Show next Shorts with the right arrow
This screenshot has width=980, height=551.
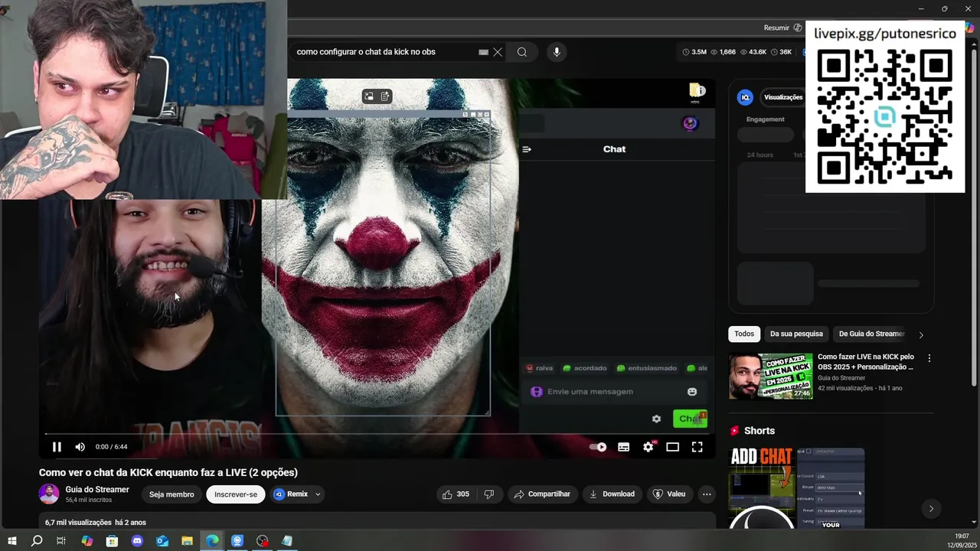click(931, 508)
